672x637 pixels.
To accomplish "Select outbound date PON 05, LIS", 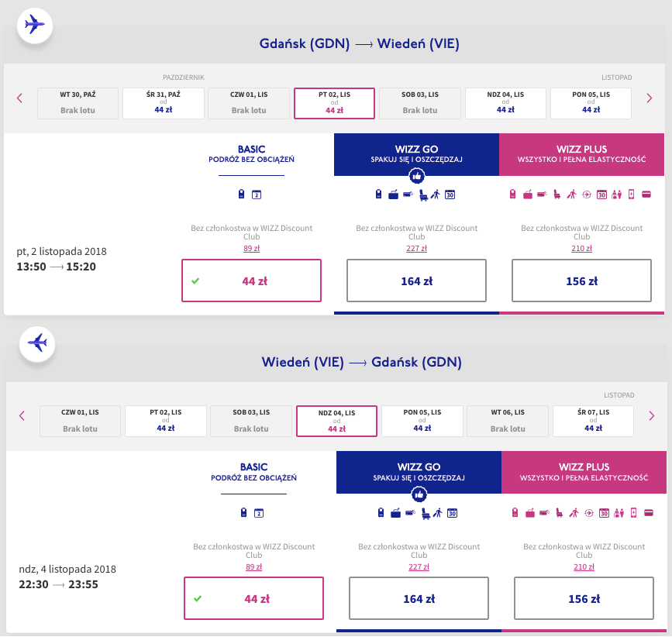I will [591, 103].
